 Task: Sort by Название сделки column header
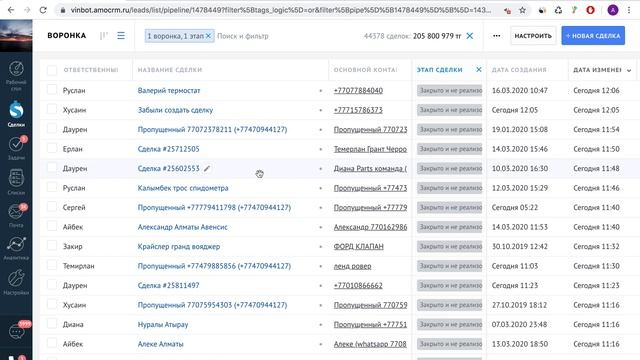(170, 70)
